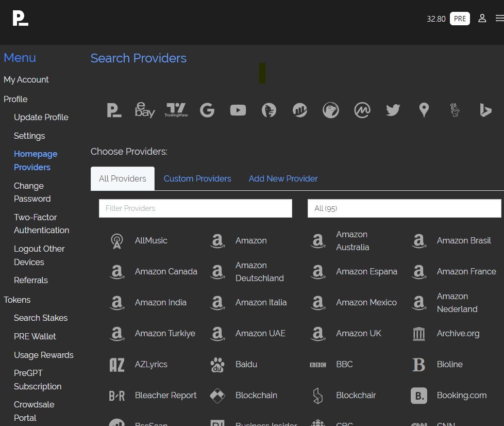Screen dimensions: 504x426
Task: Select the Amazon Espana provider label
Action: coord(367,272)
